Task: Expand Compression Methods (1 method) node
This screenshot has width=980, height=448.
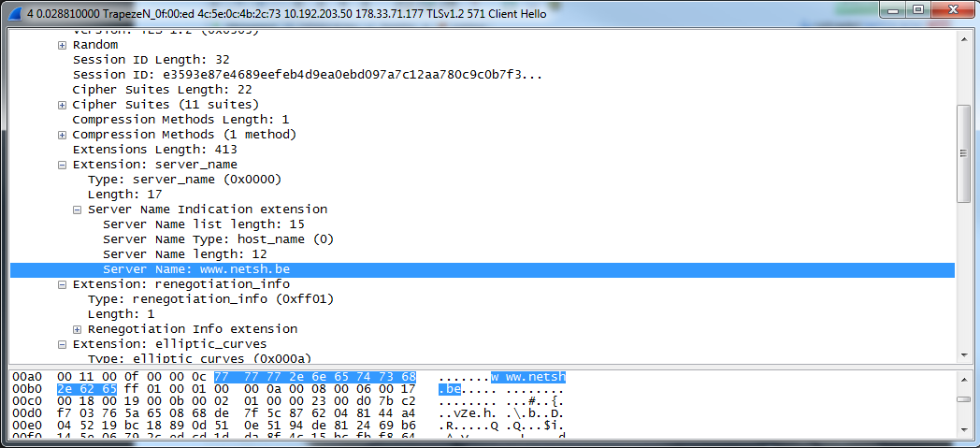Action: click(x=62, y=135)
